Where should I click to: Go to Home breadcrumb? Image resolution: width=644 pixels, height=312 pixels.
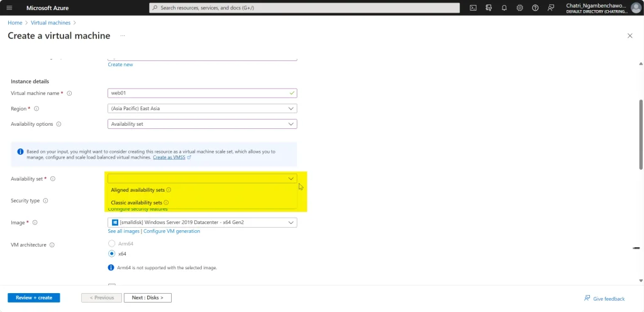pyautogui.click(x=15, y=23)
